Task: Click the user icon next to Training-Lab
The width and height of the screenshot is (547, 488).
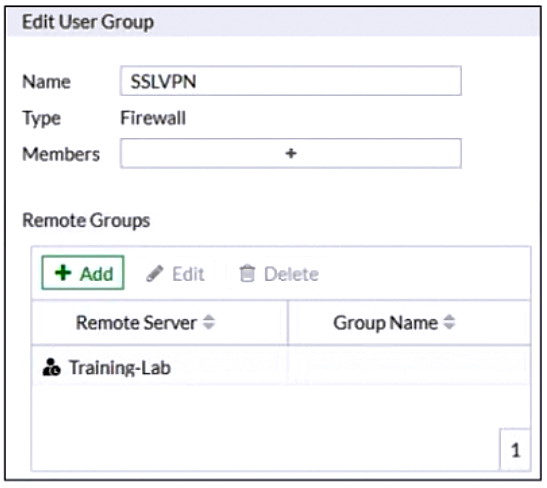Action: (51, 367)
